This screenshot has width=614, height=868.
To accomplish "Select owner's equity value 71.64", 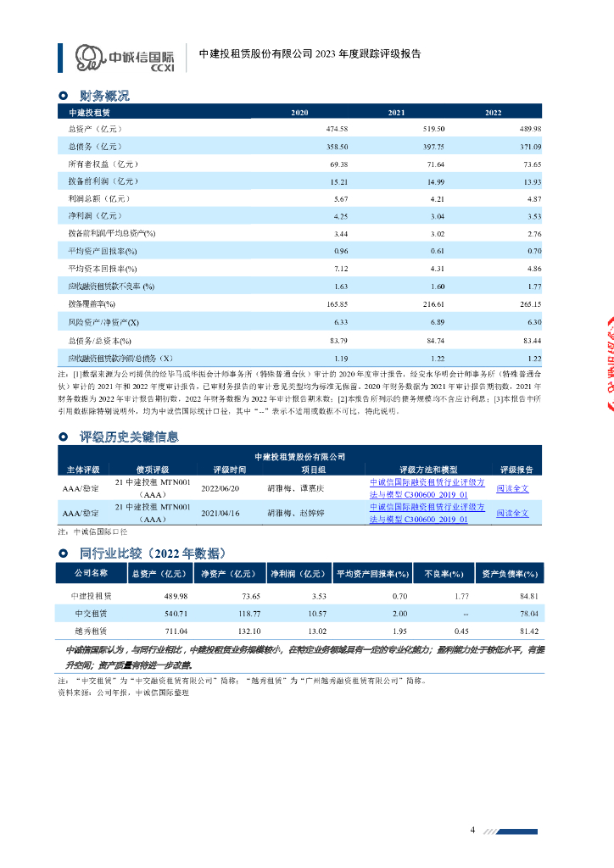I will coord(436,164).
